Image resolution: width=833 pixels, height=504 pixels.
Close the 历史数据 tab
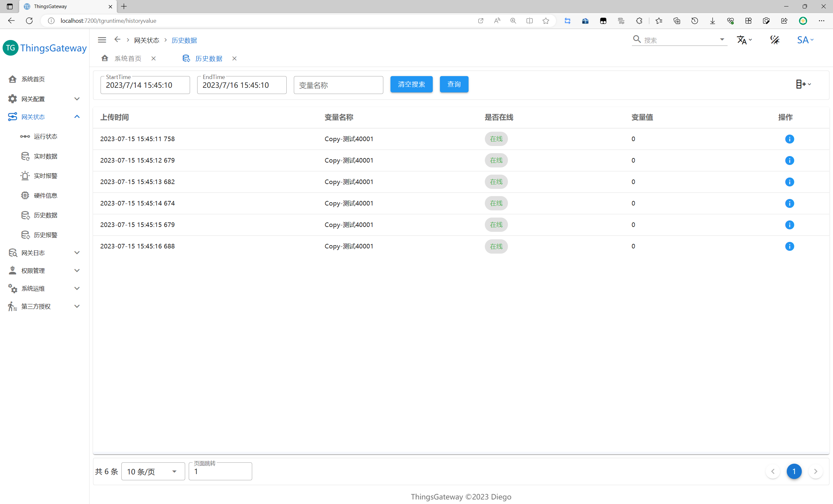234,59
